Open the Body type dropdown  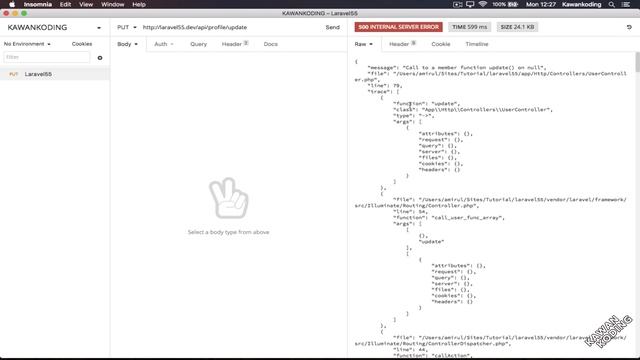click(x=127, y=44)
